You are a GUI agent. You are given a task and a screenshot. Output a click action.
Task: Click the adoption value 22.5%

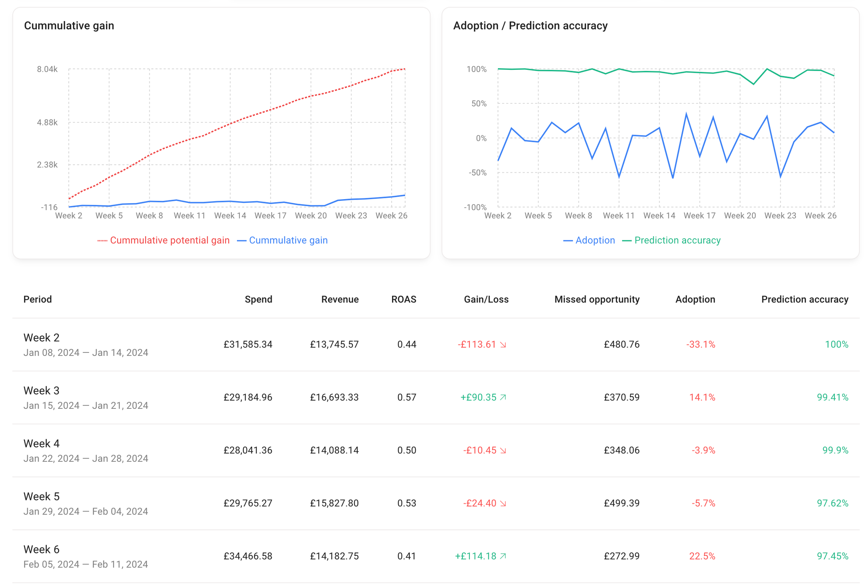702,556
